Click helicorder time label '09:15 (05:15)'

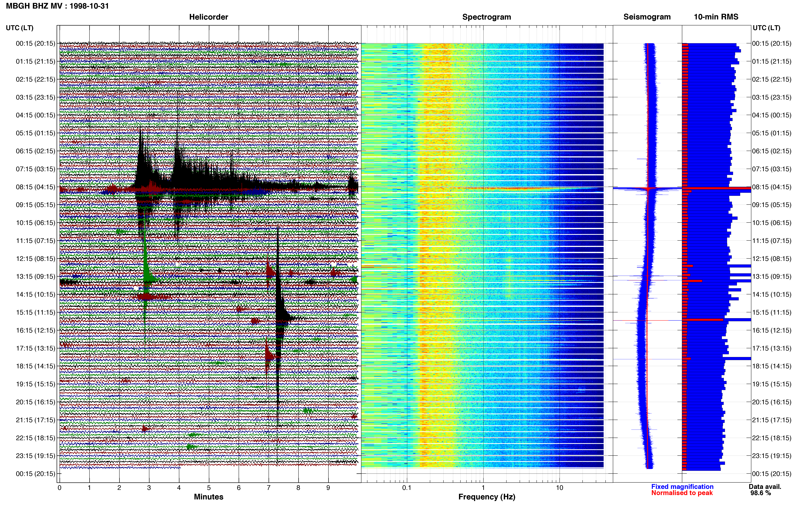click(36, 205)
